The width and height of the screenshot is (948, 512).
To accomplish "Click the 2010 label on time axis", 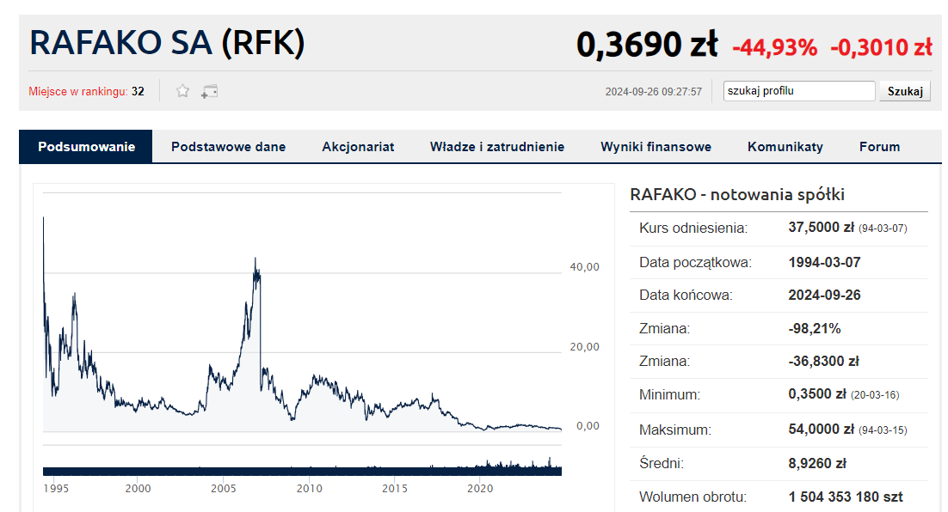I will [309, 488].
